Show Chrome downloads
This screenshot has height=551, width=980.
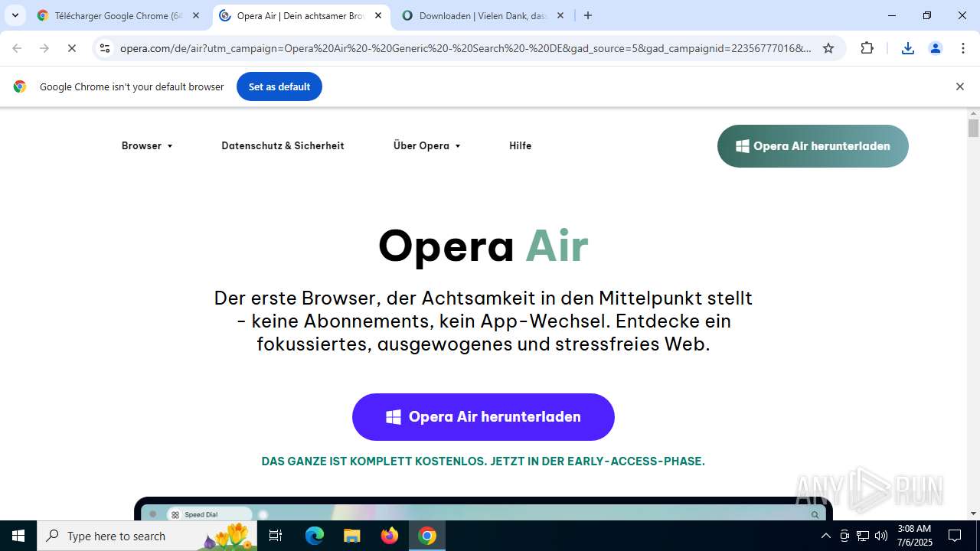click(908, 48)
